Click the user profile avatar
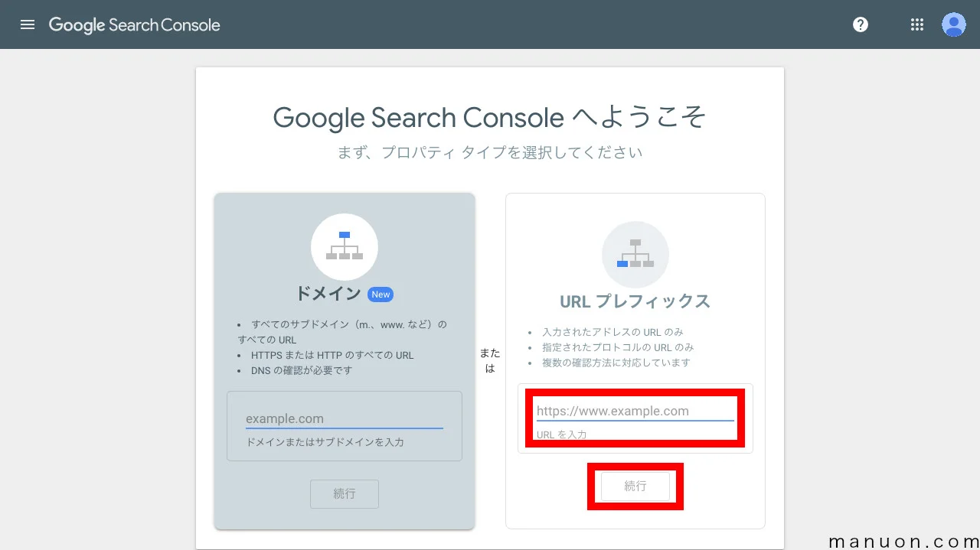Image resolution: width=980 pixels, height=550 pixels. [953, 24]
